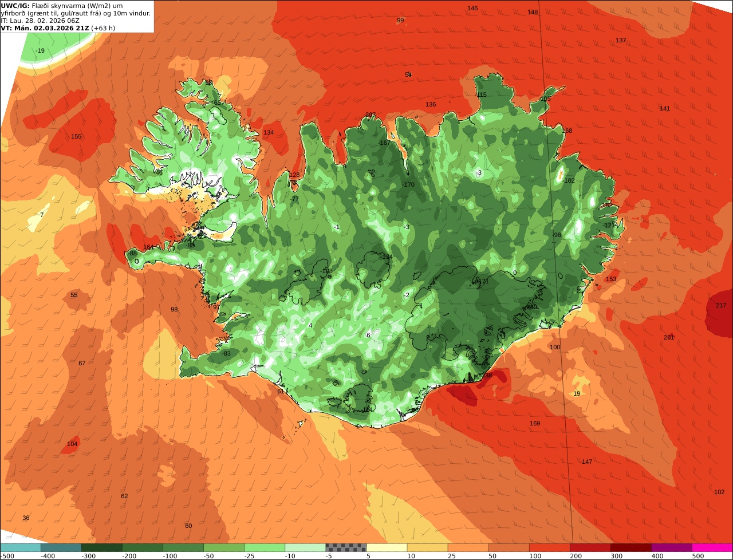733x560 pixels.
Task: Click legend swatch between 10 and 25
Action: (427, 547)
